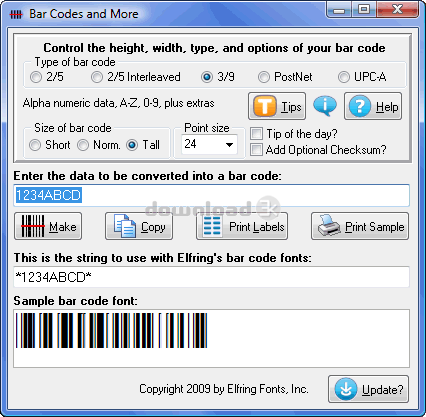Screen dimensions: 426x417
Task: Choose the PostNet bar code type
Action: [263, 77]
